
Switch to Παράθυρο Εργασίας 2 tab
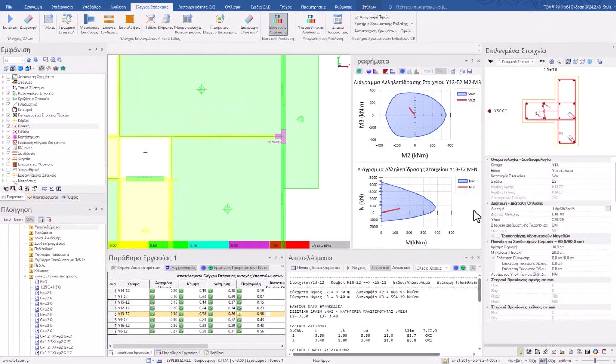[x=179, y=353]
